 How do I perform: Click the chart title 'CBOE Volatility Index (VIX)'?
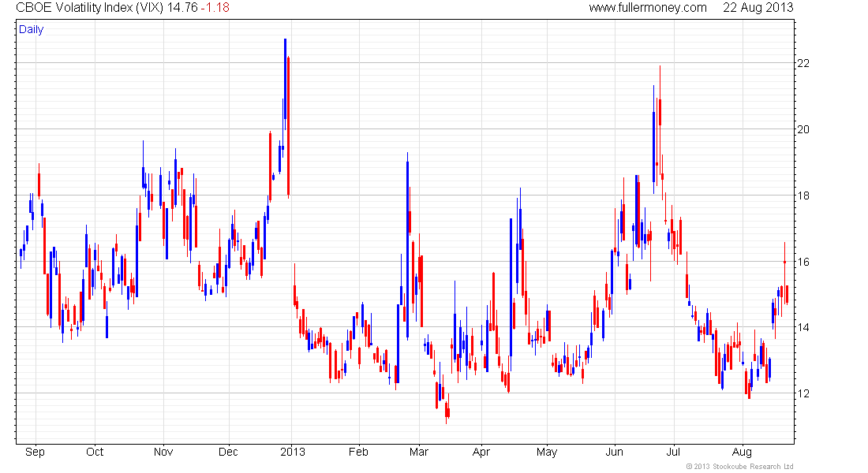[x=89, y=8]
